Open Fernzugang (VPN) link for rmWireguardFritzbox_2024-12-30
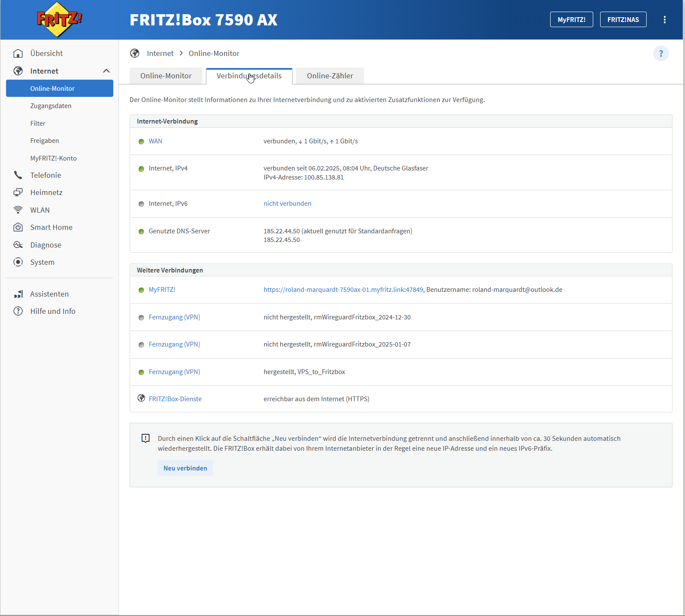Viewport: 685px width, 616px height. [x=174, y=317]
